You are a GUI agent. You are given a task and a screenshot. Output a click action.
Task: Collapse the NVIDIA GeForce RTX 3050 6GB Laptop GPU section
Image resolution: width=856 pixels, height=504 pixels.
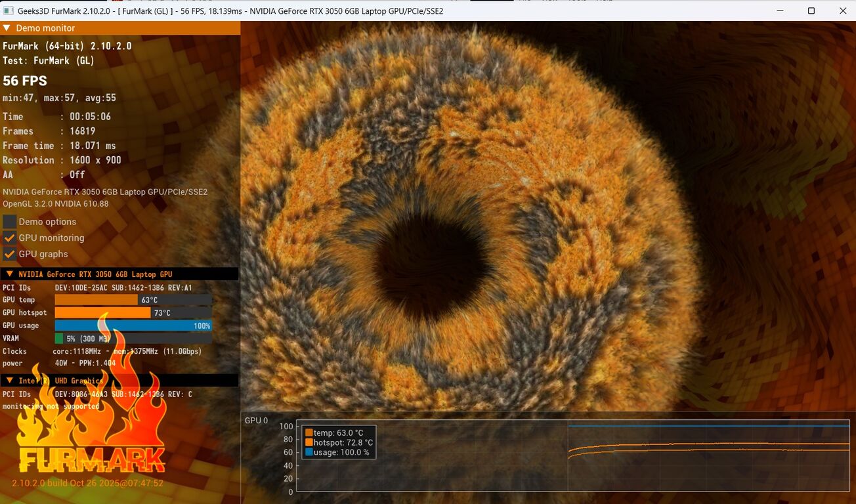pos(9,274)
